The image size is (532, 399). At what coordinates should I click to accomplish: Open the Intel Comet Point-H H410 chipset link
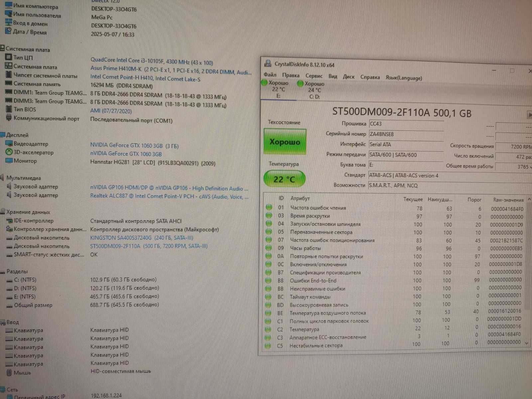(145, 78)
